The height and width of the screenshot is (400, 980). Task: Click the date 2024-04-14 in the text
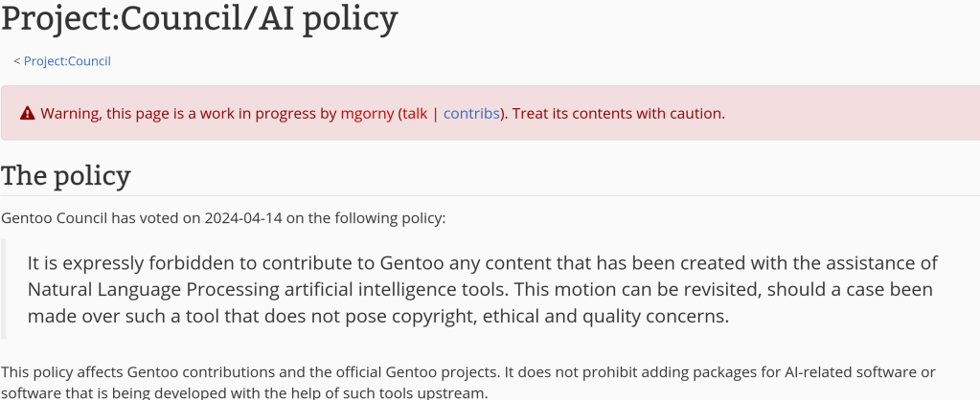(x=243, y=217)
